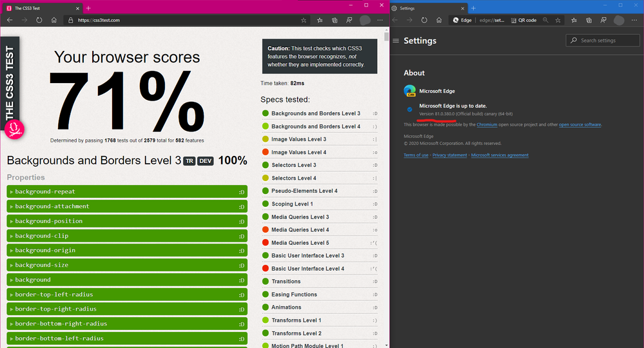Screen dimensions: 644x348
Task: Expand the background-size property row
Action: [127, 265]
